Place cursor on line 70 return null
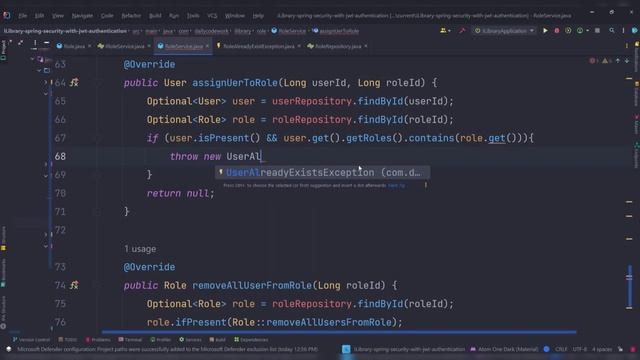Image resolution: width=640 pixels, height=360 pixels. point(180,193)
